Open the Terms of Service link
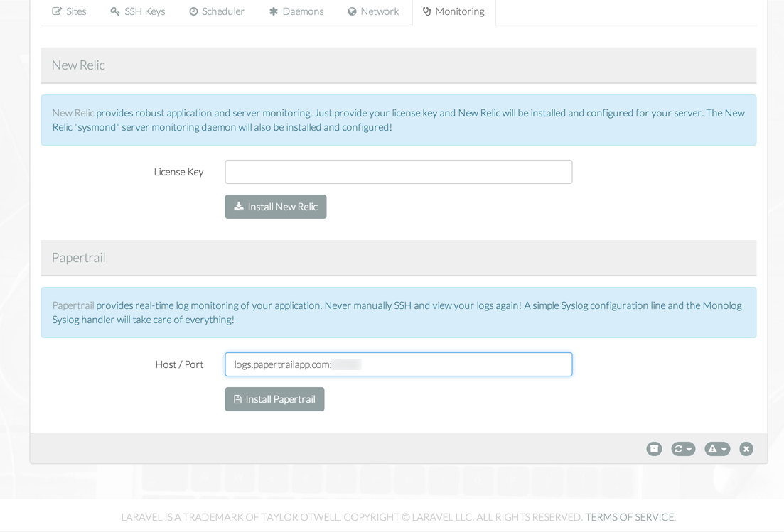The width and height of the screenshot is (784, 532). coord(630,517)
